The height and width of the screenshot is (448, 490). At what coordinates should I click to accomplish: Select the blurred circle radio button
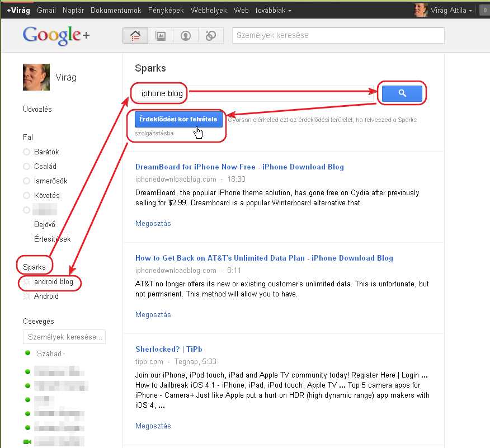coord(26,210)
